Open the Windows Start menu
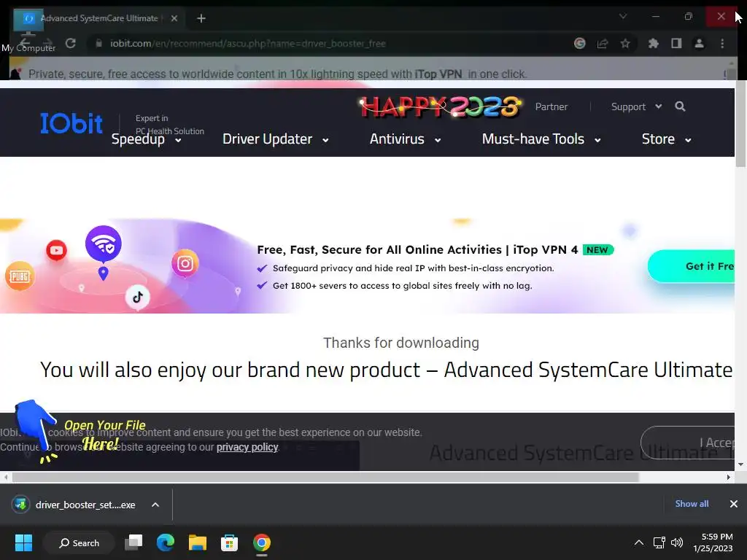 [23, 542]
